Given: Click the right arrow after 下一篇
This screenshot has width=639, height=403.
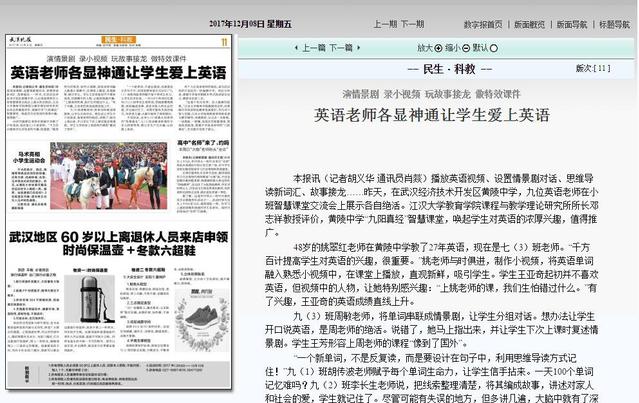Looking at the screenshot, I should pos(359,48).
